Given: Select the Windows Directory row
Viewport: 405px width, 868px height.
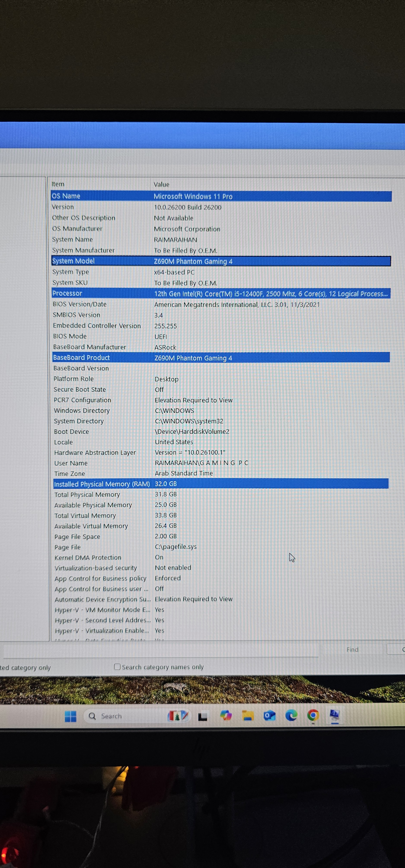Looking at the screenshot, I should point(221,410).
